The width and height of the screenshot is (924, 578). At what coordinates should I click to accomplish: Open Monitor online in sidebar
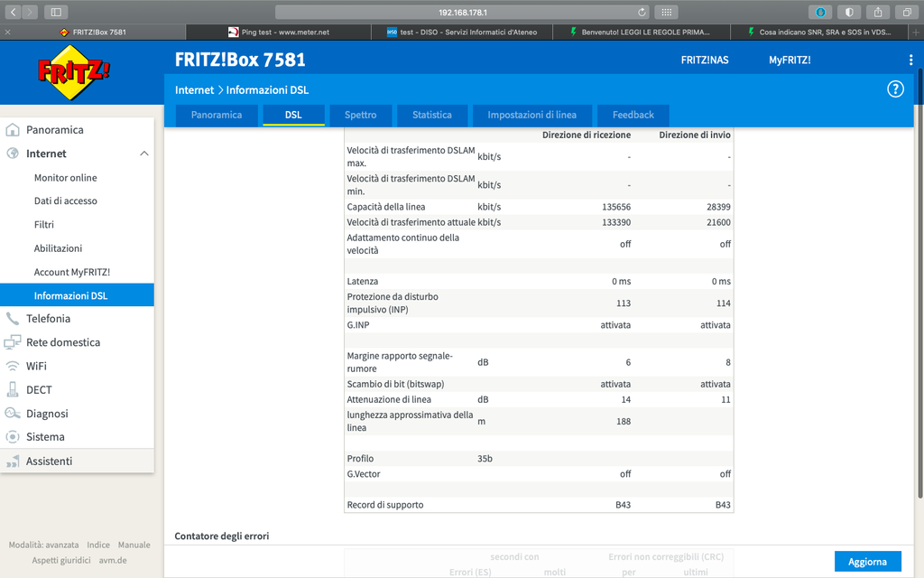[x=65, y=178]
